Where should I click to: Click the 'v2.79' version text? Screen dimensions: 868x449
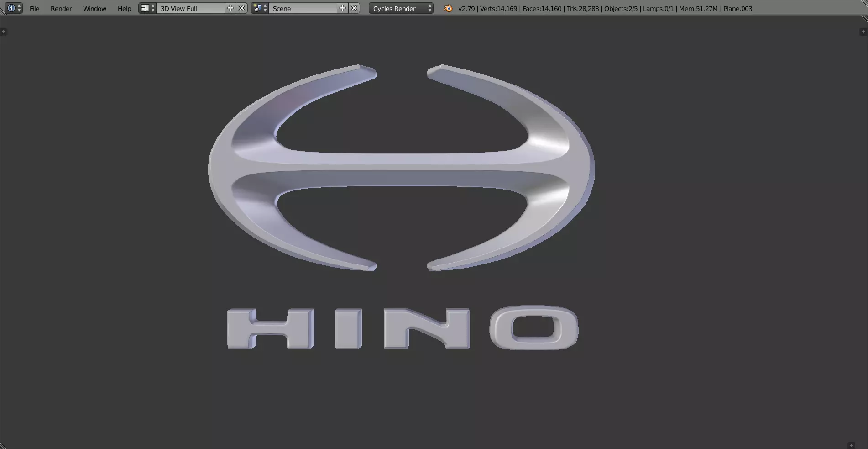point(466,9)
